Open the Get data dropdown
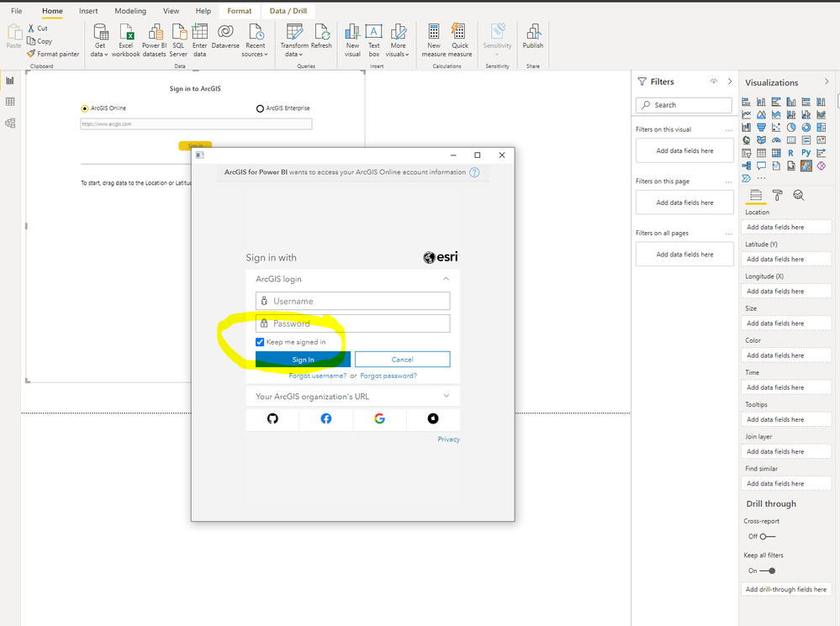 (x=100, y=39)
